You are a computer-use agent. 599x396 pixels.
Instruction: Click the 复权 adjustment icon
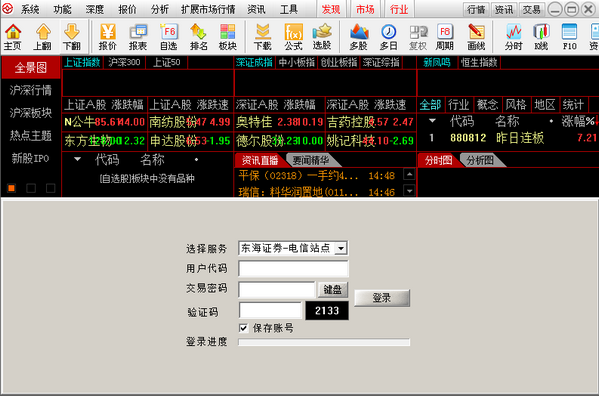click(x=418, y=37)
